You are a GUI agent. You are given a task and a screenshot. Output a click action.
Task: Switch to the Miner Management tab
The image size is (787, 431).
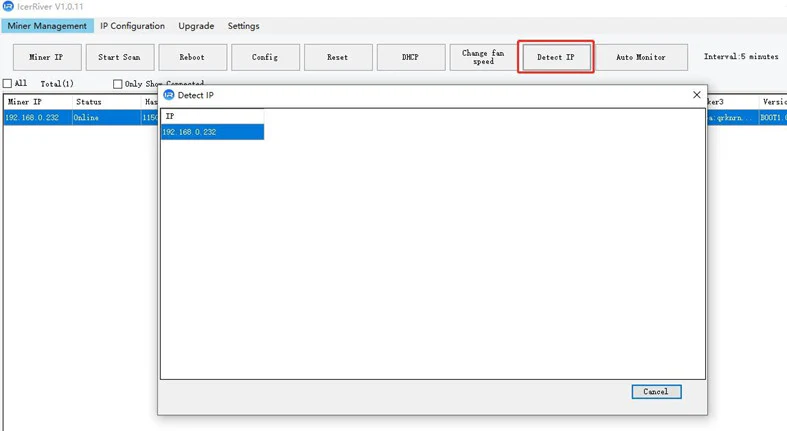coord(47,26)
